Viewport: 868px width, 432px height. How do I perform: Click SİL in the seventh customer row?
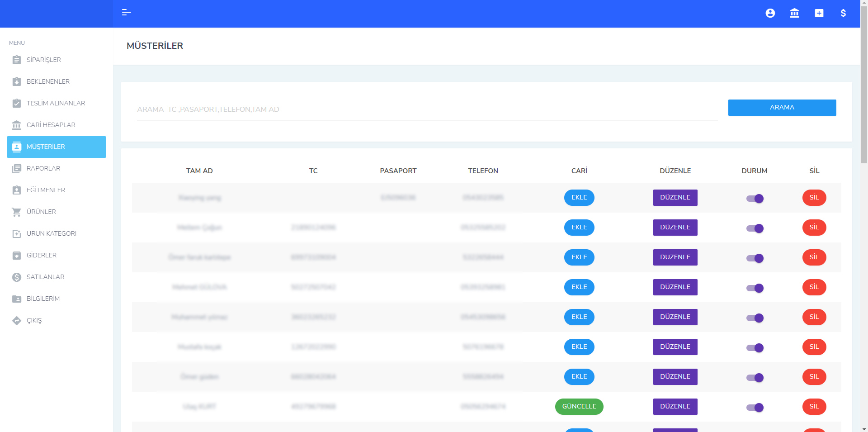tap(814, 377)
